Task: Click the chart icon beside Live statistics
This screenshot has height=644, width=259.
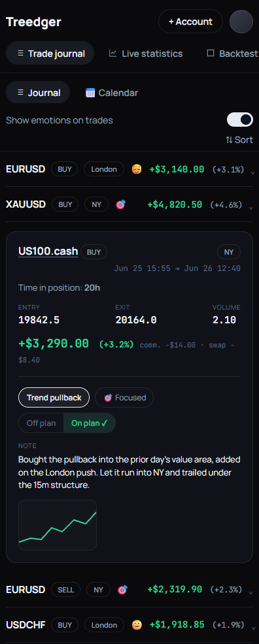Action: (x=112, y=54)
